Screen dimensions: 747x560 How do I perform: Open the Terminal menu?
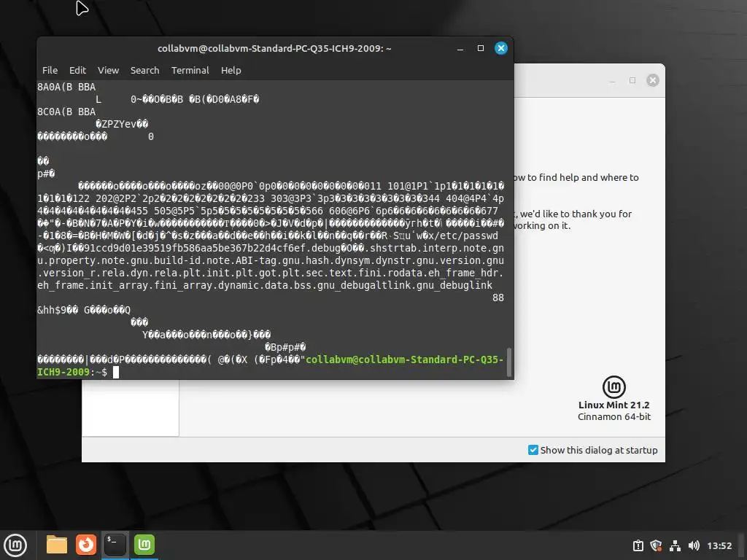[x=190, y=70]
